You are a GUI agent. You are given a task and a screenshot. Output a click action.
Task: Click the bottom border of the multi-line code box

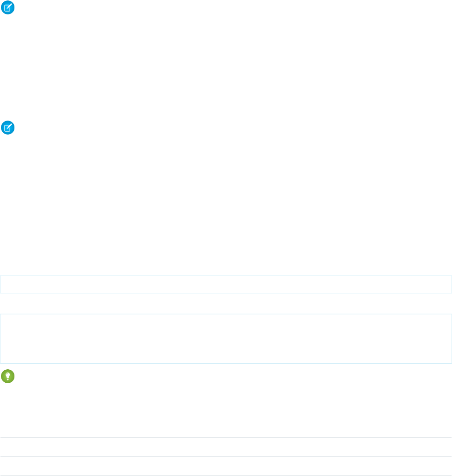[226, 362]
